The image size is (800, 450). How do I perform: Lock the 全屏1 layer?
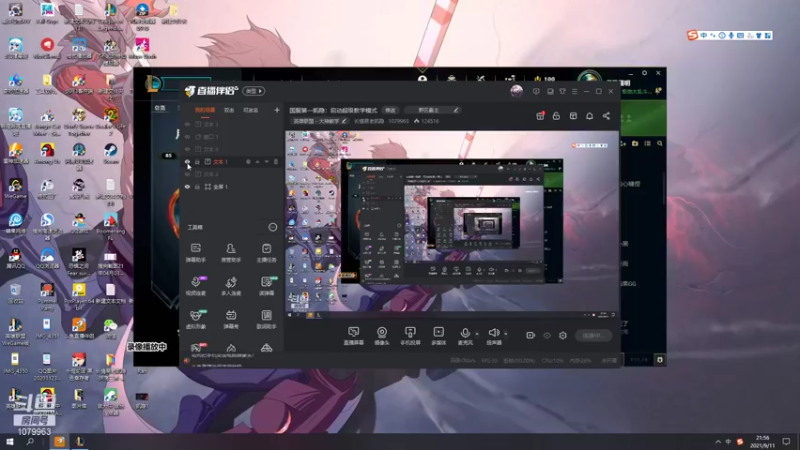coord(197,187)
